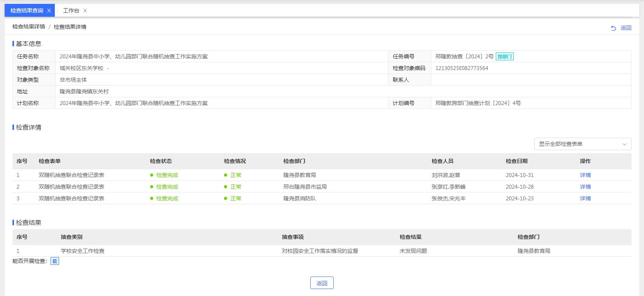Image resolution: width=644 pixels, height=296 pixels.
Task: Click the 能 tag next to 能否开展检查
Action: coord(55,261)
